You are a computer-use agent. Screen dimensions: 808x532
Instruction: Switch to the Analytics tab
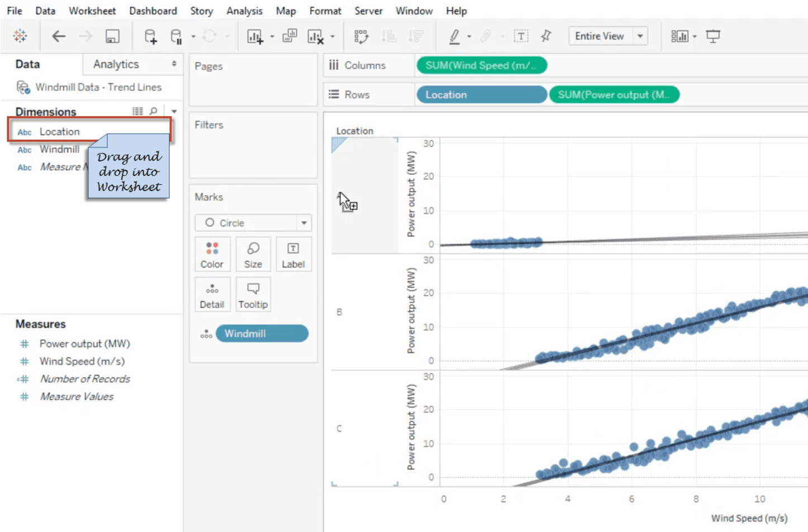coord(115,64)
